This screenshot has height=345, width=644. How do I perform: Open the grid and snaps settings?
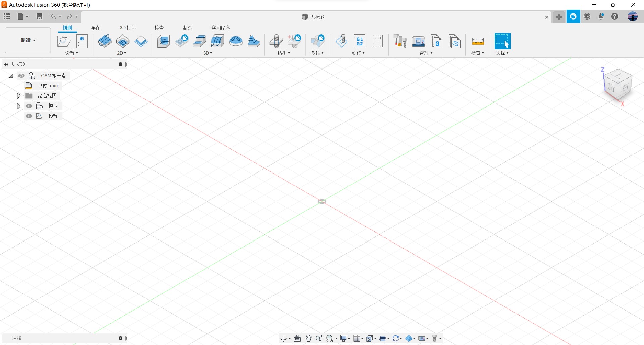358,339
